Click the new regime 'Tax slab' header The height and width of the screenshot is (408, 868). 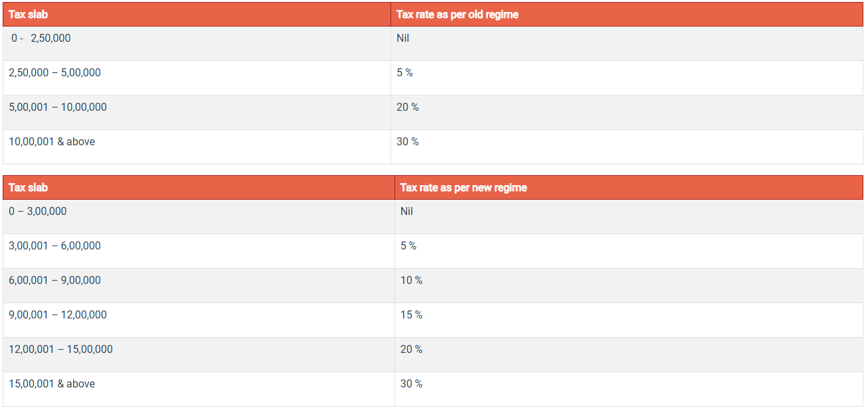tap(29, 188)
